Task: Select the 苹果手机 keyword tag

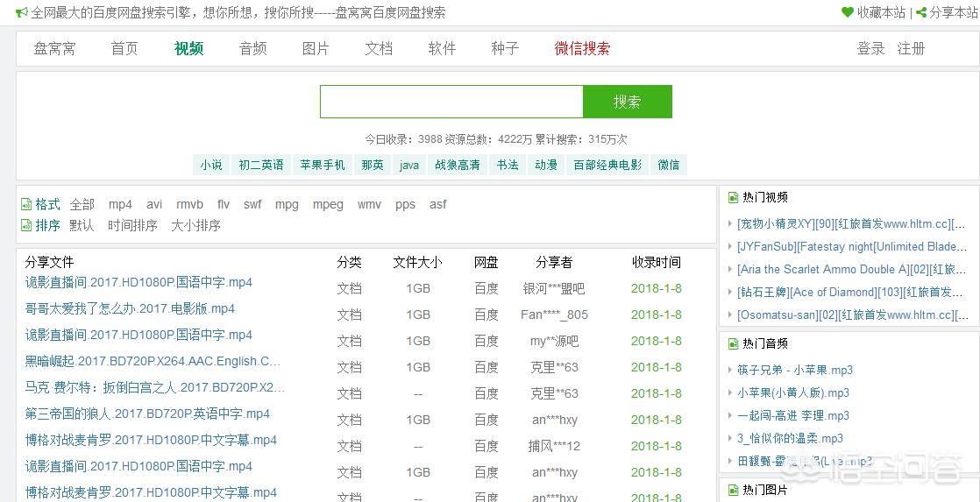Action: (323, 165)
